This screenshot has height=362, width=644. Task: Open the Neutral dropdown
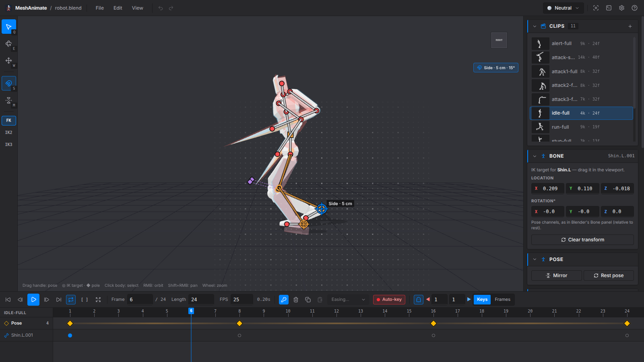point(563,8)
